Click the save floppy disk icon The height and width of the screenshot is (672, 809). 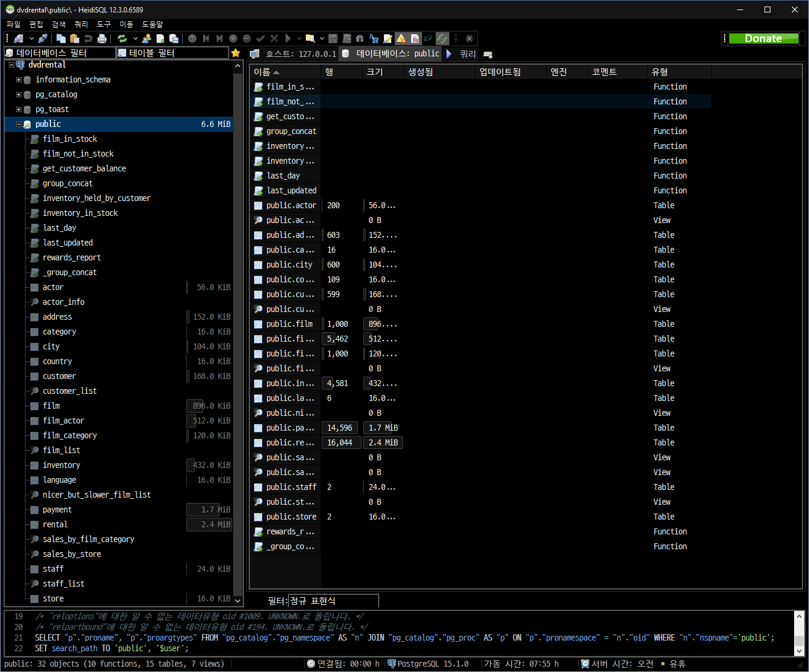coord(333,39)
